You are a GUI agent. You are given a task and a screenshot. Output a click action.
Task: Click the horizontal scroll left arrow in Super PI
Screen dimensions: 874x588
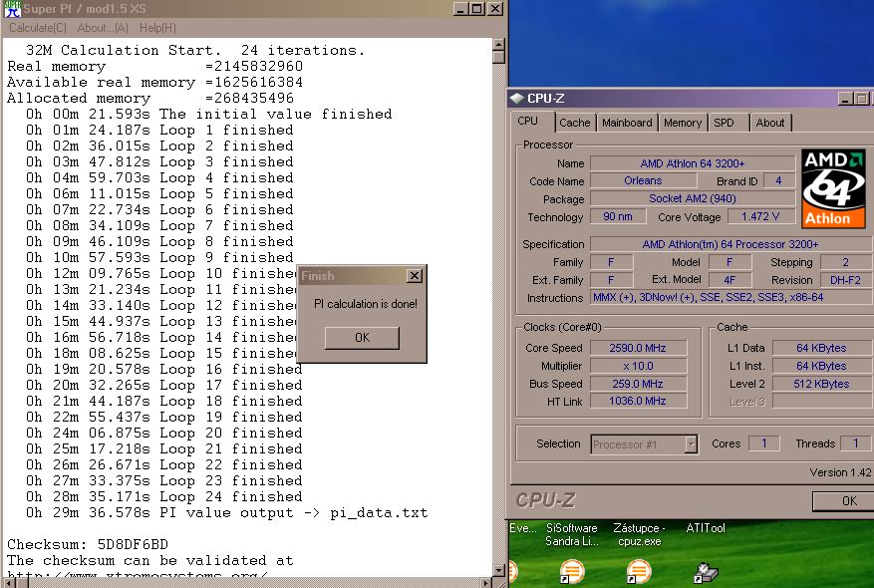pos(9,583)
